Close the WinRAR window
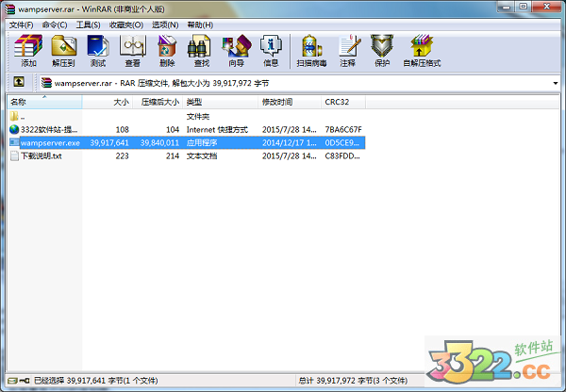This screenshot has height=392, width=566. [546, 7]
